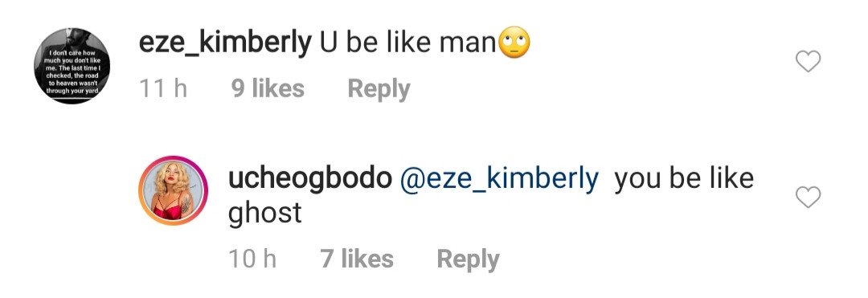868x298 pixels.
Task: Follow the blue @eze_kimberly mention
Action: 499,178
